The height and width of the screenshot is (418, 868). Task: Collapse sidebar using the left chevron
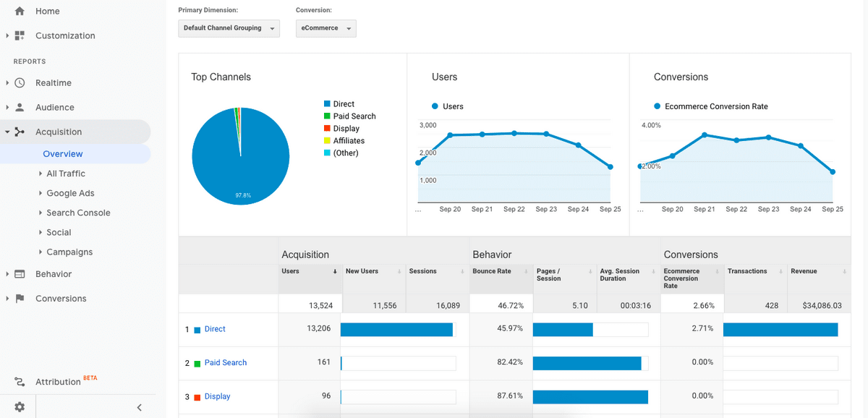(x=139, y=407)
